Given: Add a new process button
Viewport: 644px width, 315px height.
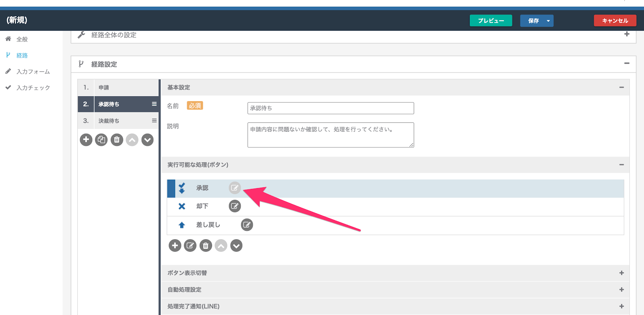Looking at the screenshot, I should (x=175, y=245).
